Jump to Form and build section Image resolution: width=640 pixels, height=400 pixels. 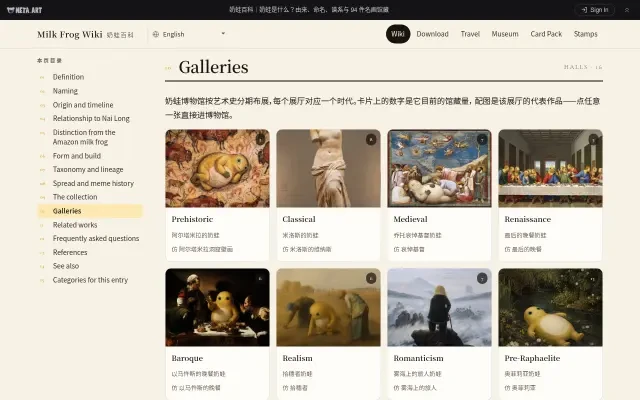click(76, 156)
